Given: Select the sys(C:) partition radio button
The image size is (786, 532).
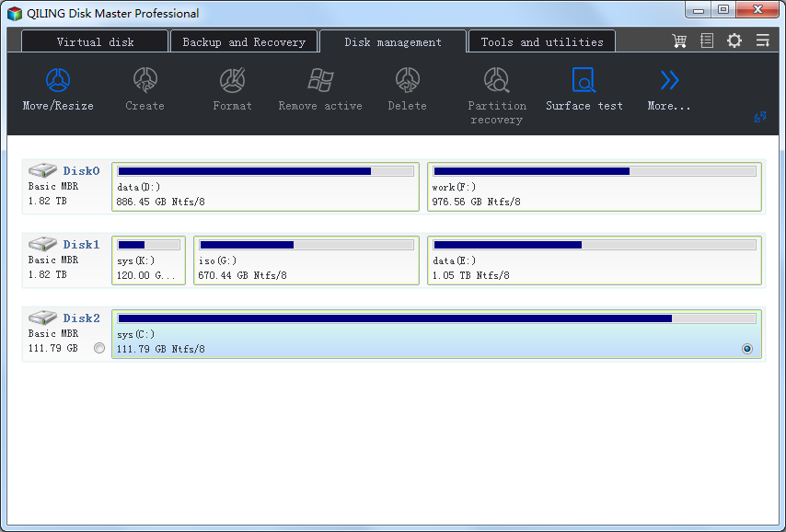Looking at the screenshot, I should click(747, 349).
